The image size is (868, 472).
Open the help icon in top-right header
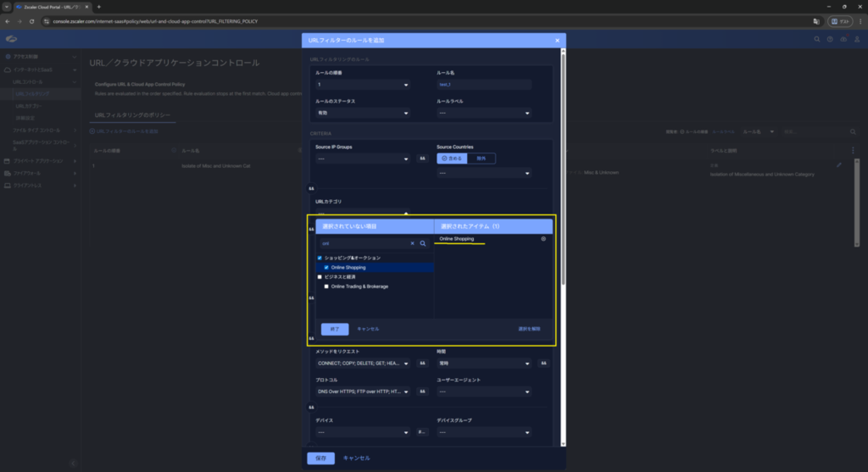(830, 39)
